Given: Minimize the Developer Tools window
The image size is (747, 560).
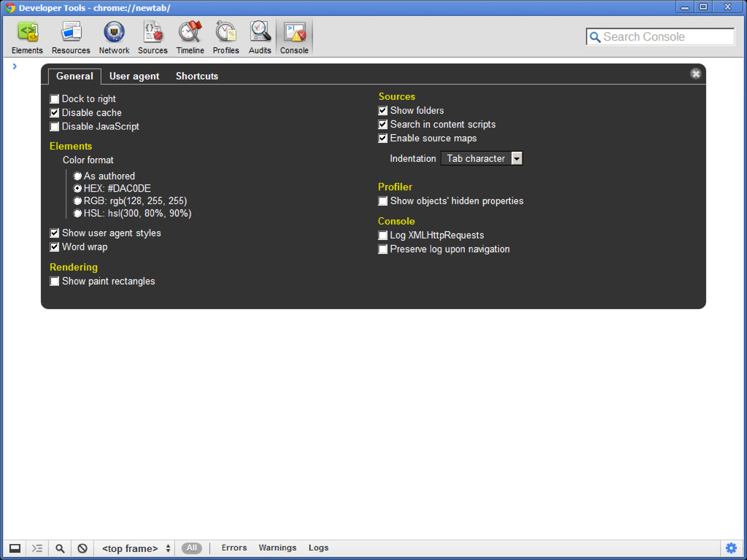Looking at the screenshot, I should point(684,7).
